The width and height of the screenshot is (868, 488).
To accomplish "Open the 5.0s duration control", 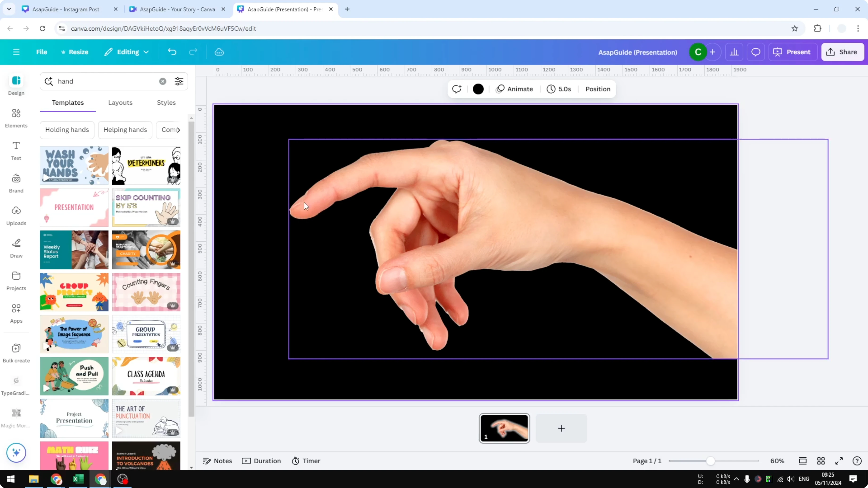I will [559, 89].
